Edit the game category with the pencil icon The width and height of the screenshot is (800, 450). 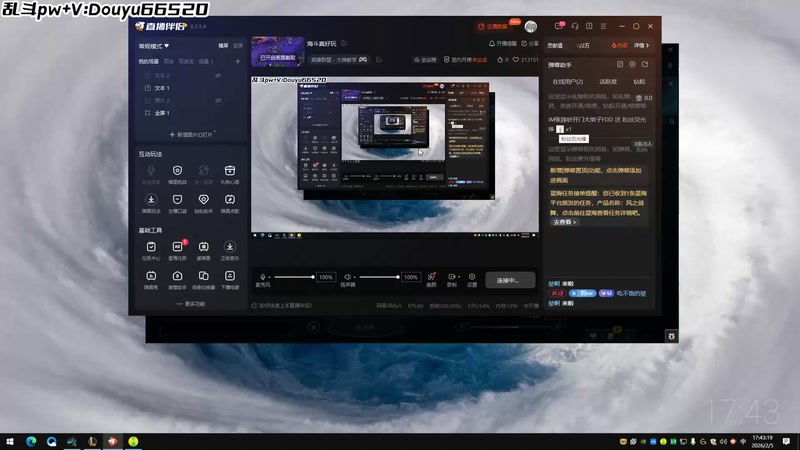(379, 60)
